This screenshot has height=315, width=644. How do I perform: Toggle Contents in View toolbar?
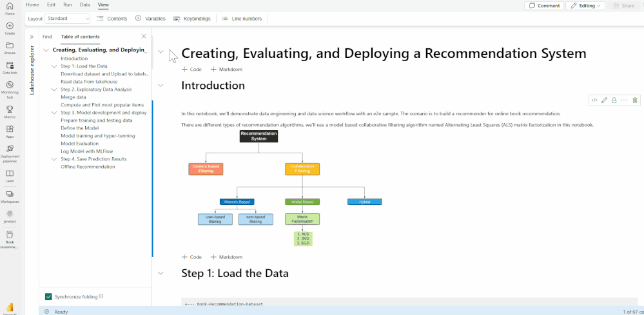pos(112,19)
